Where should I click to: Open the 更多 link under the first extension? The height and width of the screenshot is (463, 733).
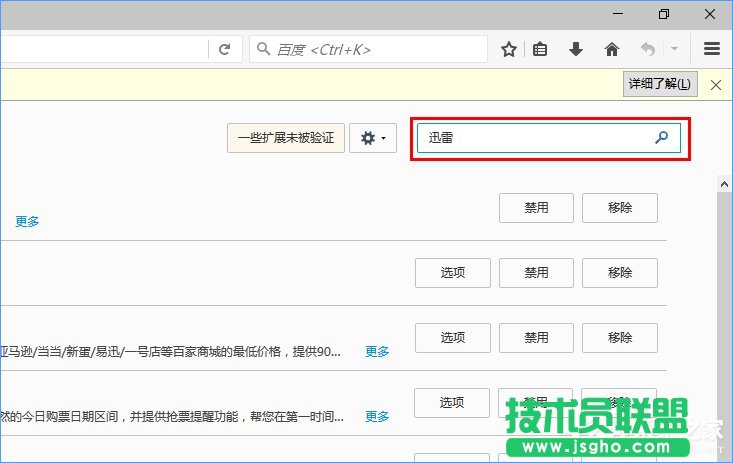point(27,221)
